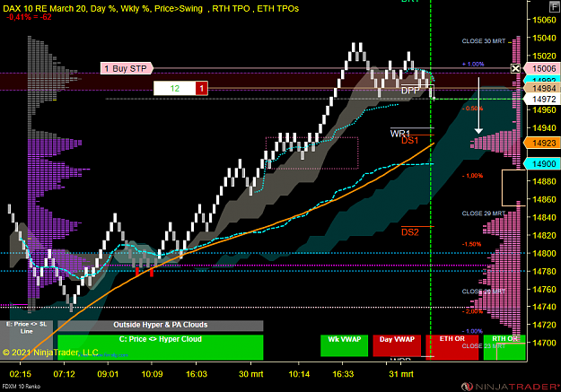Click the - 1,00% red level label

(472, 176)
